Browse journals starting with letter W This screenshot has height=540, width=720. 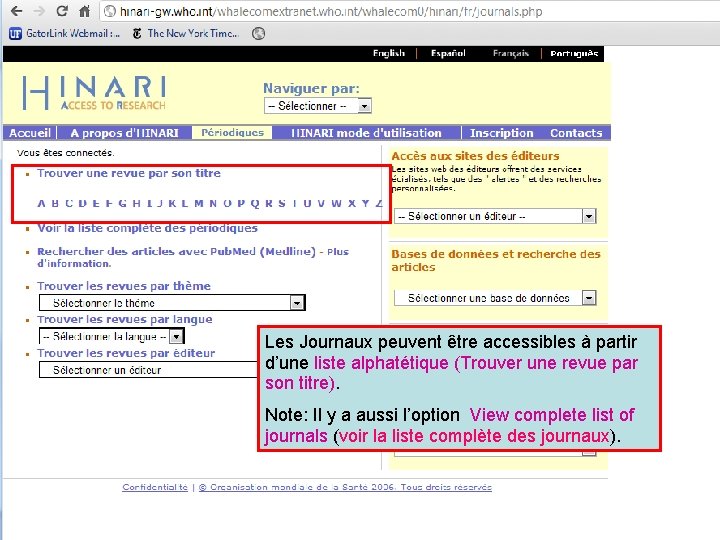tap(337, 203)
